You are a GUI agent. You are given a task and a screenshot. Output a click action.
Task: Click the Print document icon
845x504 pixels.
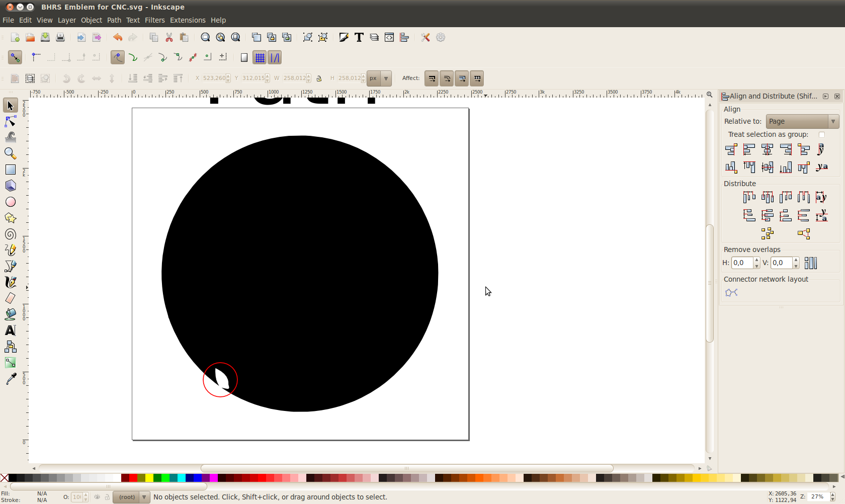pos(60,37)
